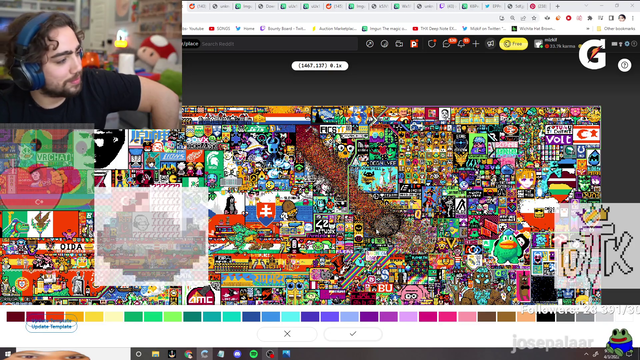Open the Imgur The magic bookmark

[384, 29]
